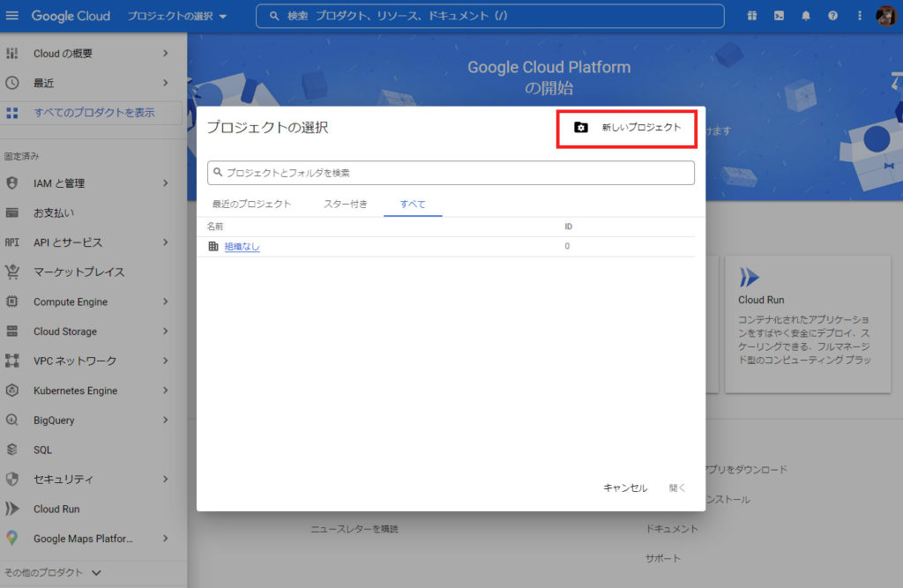Click the Cloud Run sidebar icon
The height and width of the screenshot is (588, 903).
tap(12, 509)
